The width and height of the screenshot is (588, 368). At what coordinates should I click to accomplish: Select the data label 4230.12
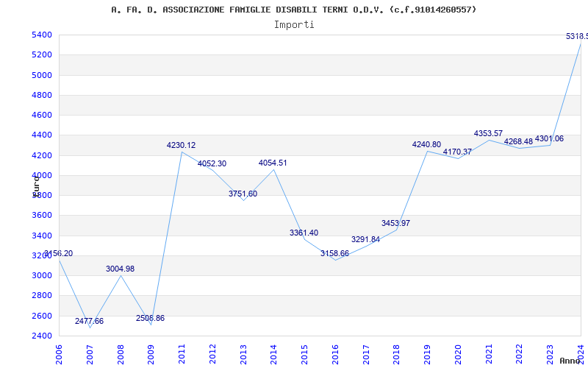[181, 145]
